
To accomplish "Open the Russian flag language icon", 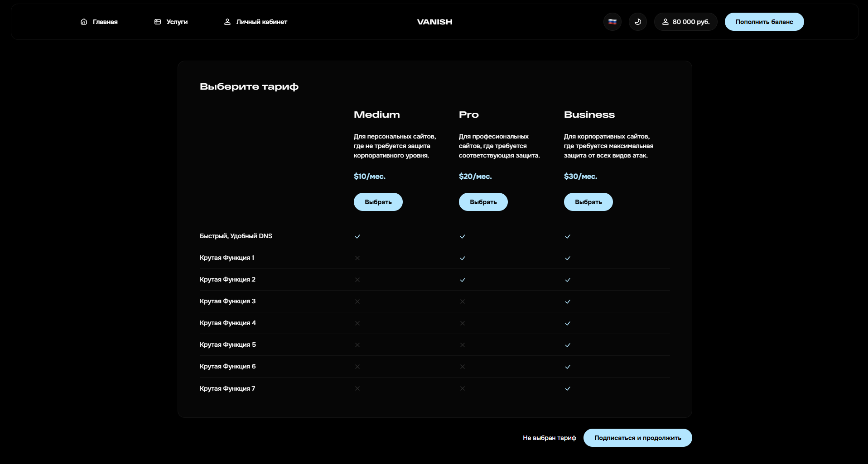I will tap(612, 21).
